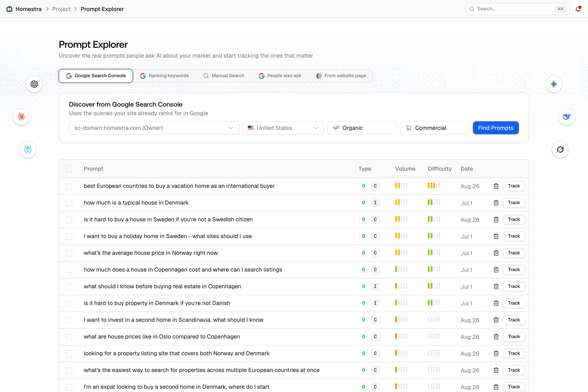Open the notifications bell

[578, 9]
